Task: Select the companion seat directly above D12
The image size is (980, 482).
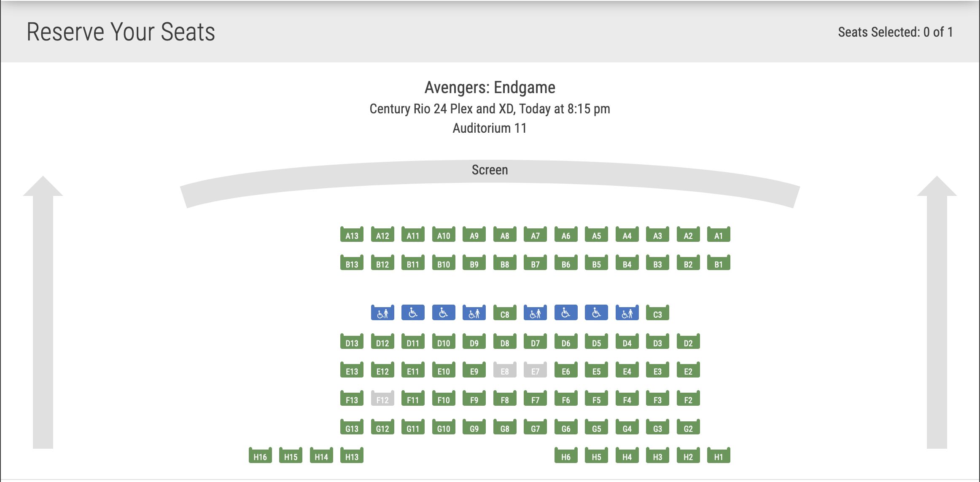Action: (382, 313)
